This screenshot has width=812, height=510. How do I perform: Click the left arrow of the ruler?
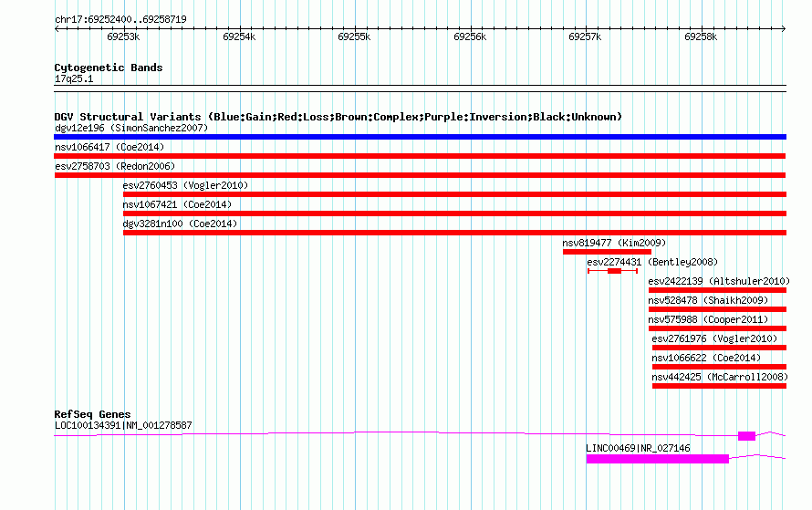57,29
